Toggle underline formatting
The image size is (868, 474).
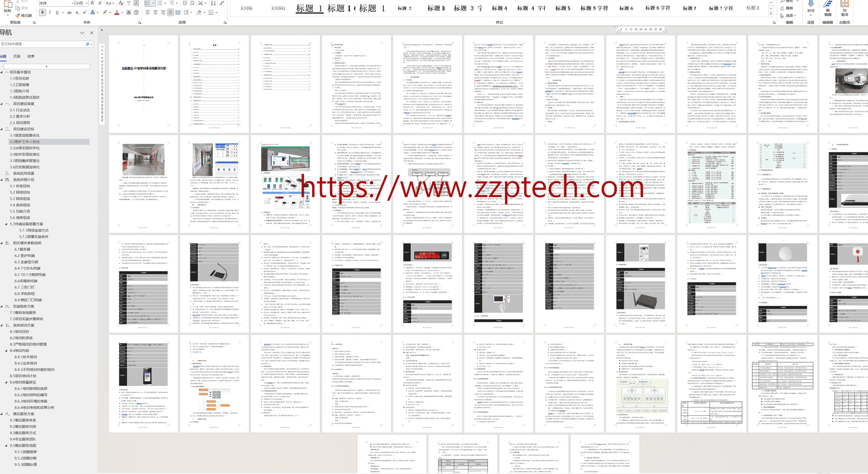57,12
